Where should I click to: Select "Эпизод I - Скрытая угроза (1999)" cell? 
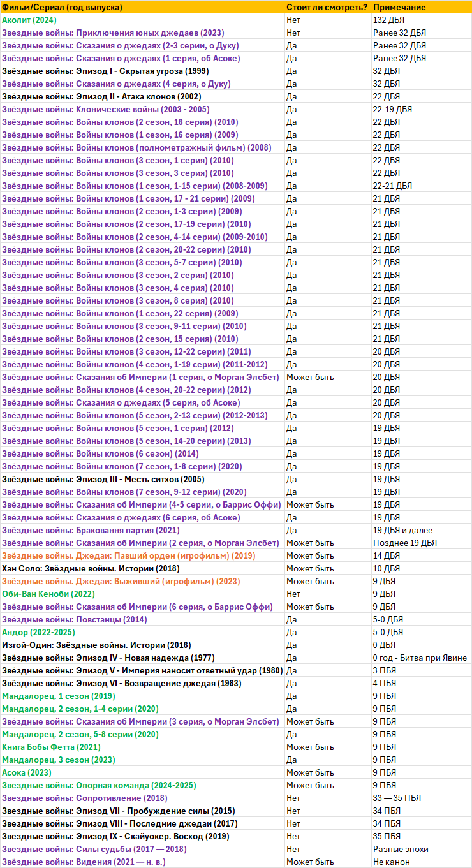[x=105, y=71]
